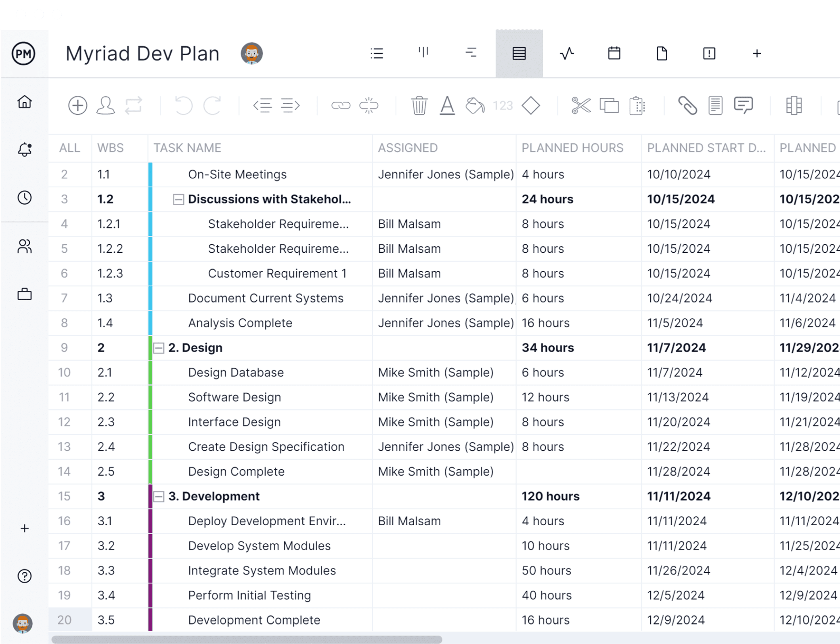Image resolution: width=840 pixels, height=644 pixels.
Task: Open the Gantt chart view
Action: click(x=471, y=53)
